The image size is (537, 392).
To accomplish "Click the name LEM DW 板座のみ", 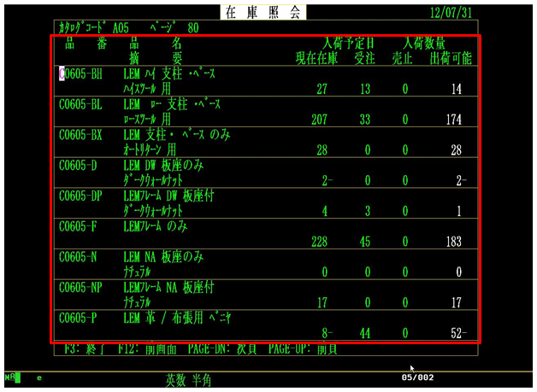I will [x=163, y=166].
